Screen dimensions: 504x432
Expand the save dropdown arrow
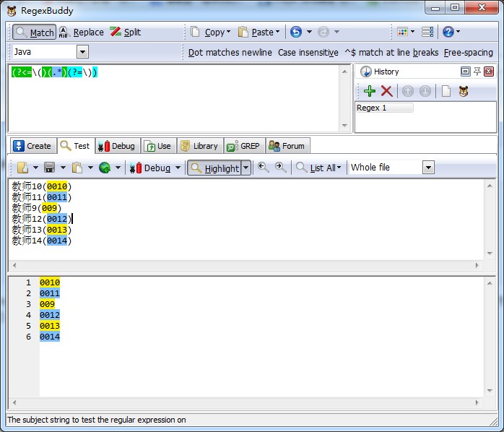pyautogui.click(x=63, y=168)
